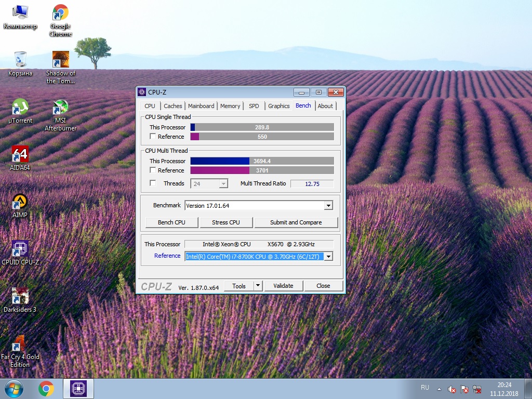Open the µTorrent desktop shortcut
Image resolution: width=532 pixels, height=399 pixels.
pyautogui.click(x=20, y=111)
